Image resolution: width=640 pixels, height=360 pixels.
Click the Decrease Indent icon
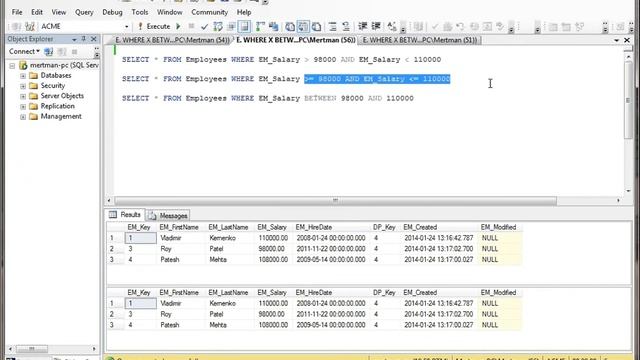[362, 27]
